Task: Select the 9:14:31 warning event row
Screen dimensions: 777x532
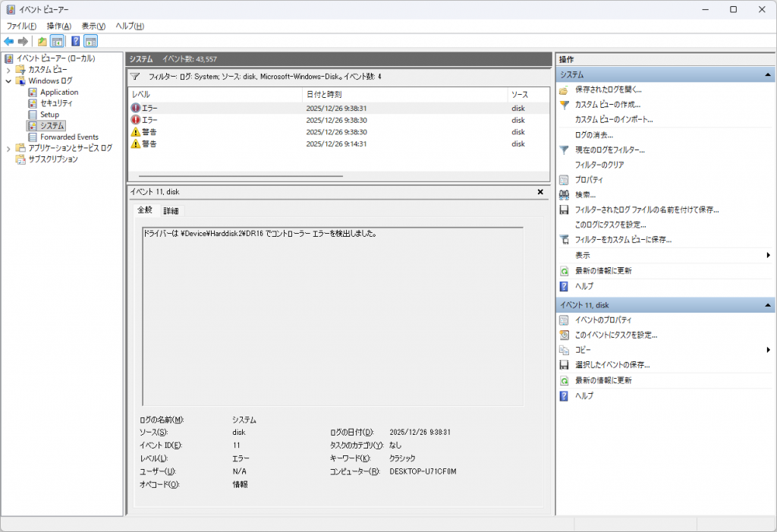Action: [336, 143]
